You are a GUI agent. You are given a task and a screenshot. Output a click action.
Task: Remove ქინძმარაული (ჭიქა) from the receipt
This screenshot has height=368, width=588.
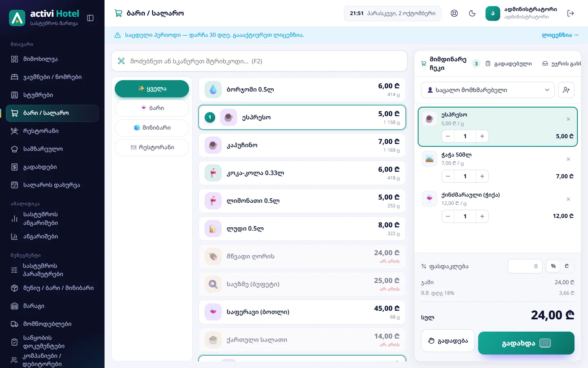(x=568, y=199)
